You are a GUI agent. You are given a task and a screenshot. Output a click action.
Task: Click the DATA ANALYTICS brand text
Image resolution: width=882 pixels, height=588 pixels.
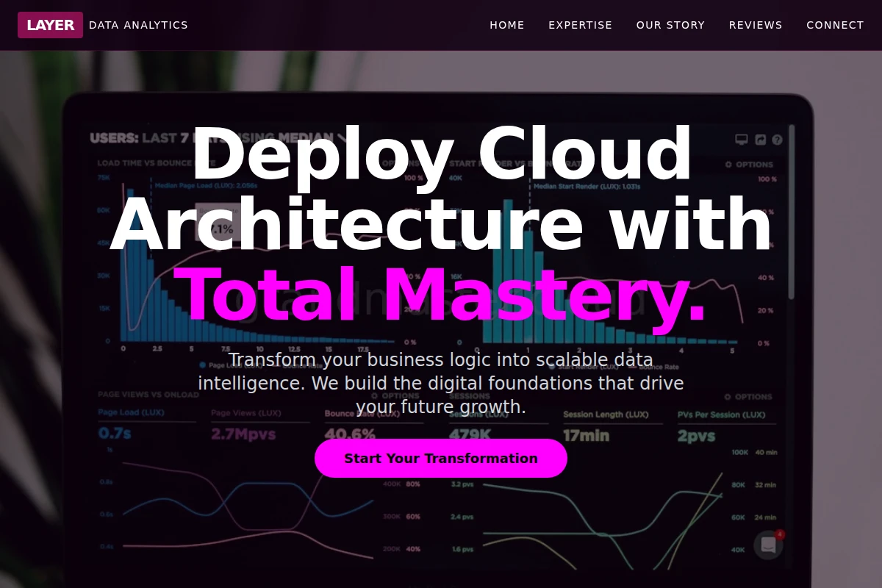(138, 25)
